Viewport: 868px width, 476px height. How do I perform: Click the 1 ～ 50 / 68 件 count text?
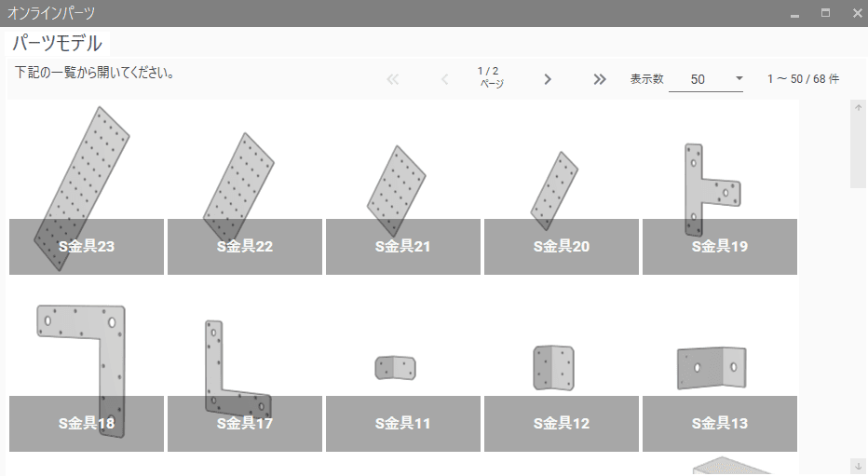click(x=803, y=79)
